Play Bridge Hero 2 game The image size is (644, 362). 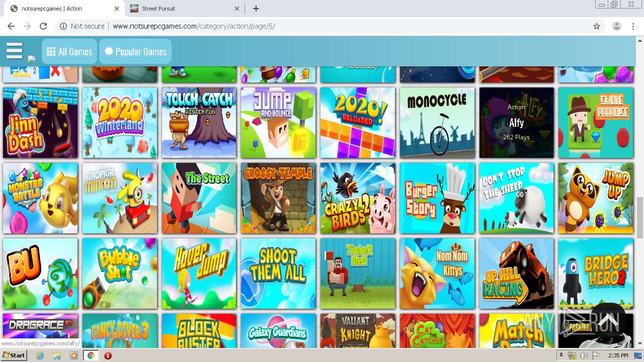pos(596,274)
